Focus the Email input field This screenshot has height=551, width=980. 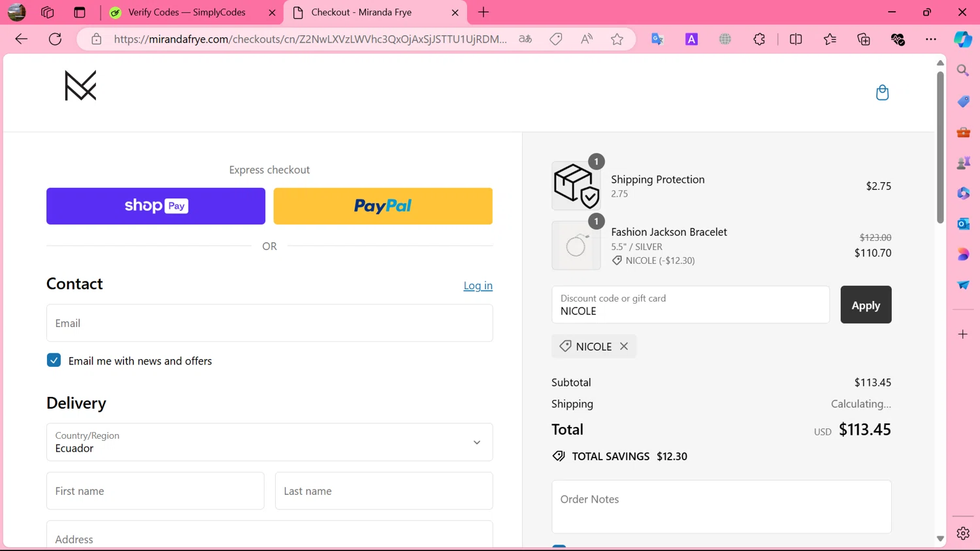click(269, 323)
